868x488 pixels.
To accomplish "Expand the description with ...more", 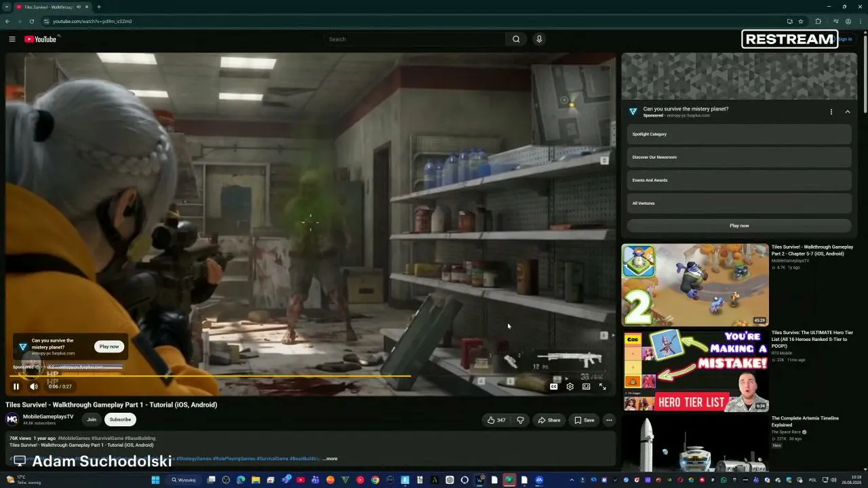I will [x=330, y=459].
